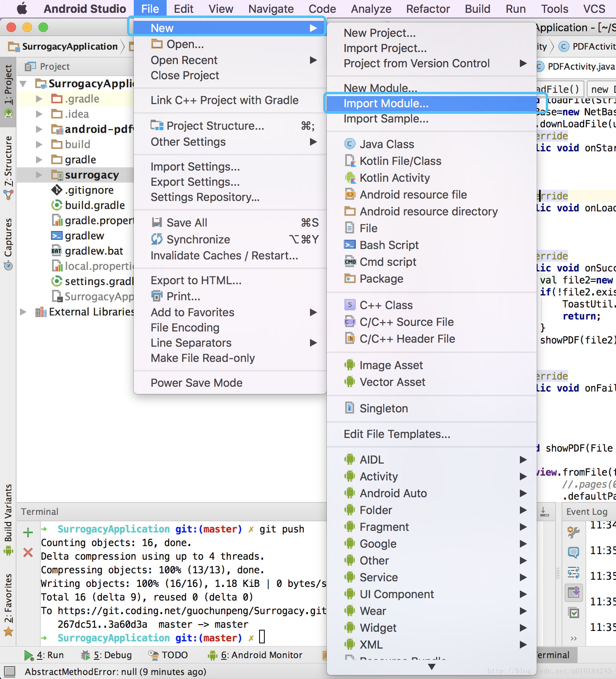This screenshot has height=679, width=616.
Task: Add a new Vector Asset
Action: [x=432, y=382]
